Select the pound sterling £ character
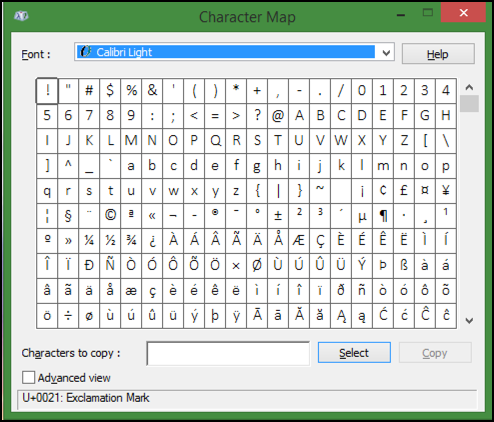The width and height of the screenshot is (494, 422). [x=404, y=191]
